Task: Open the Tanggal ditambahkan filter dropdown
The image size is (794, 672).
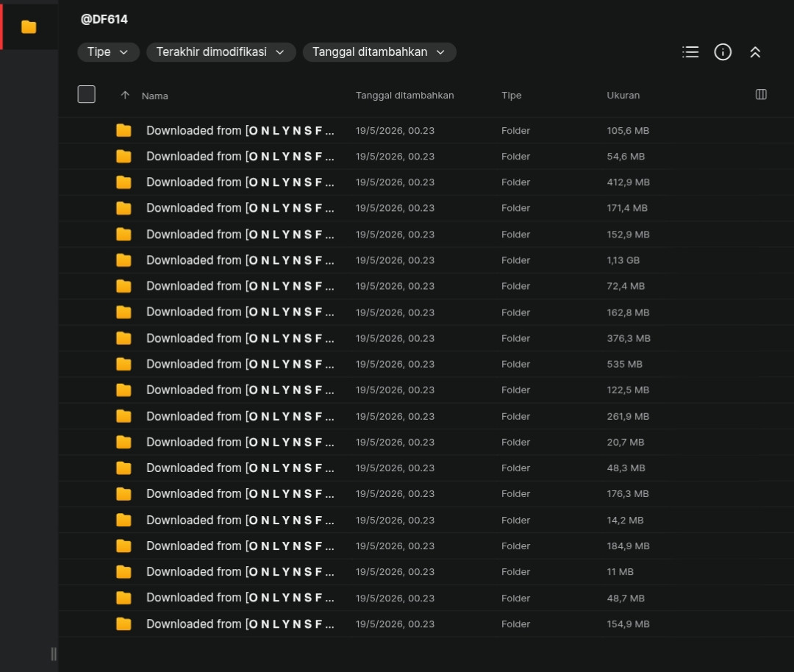Action: click(x=379, y=52)
